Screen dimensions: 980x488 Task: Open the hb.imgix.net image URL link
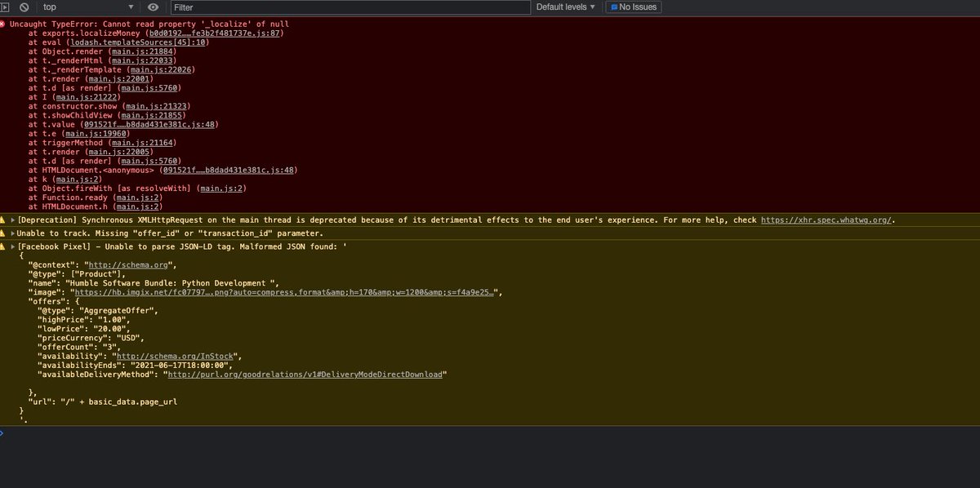(x=284, y=291)
